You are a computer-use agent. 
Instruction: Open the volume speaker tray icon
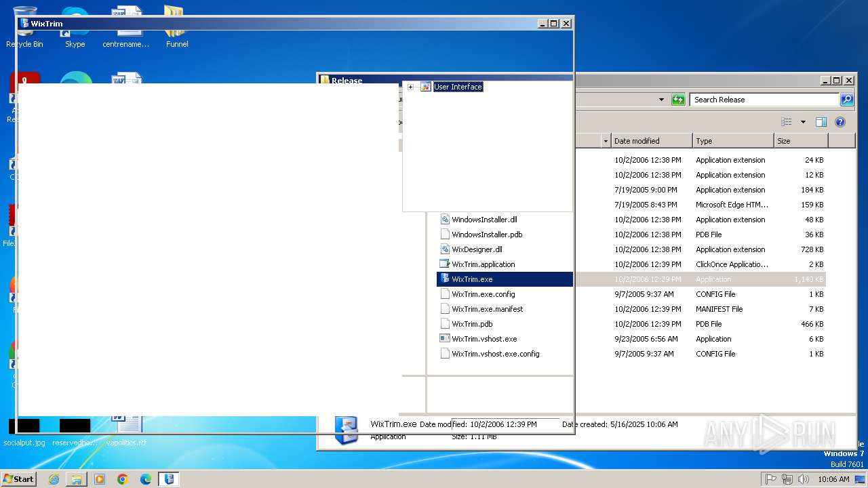tap(804, 479)
